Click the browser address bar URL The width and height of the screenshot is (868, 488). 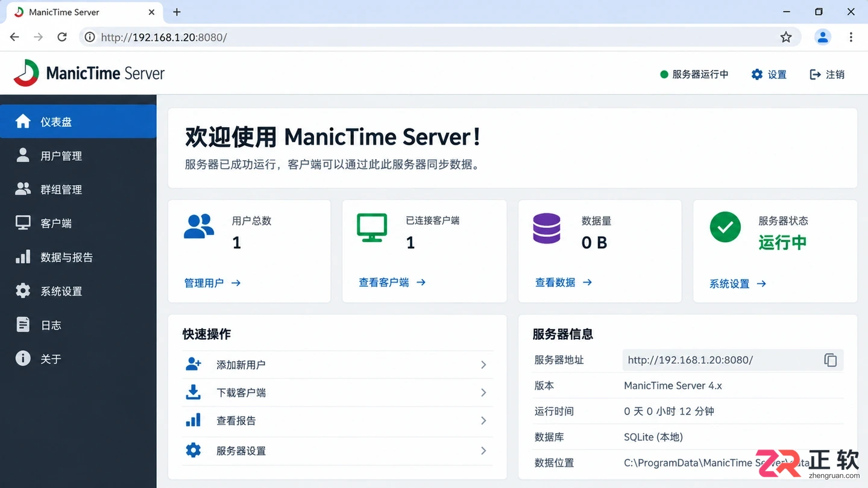click(x=164, y=37)
